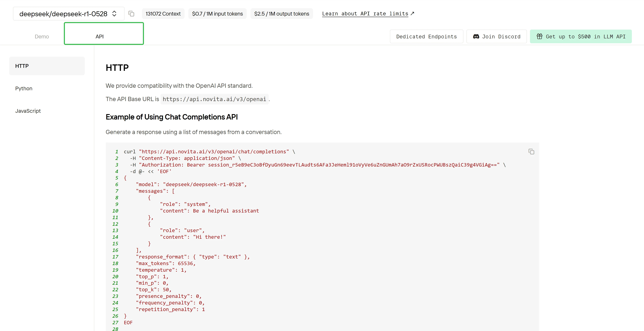This screenshot has height=331, width=644.
Task: Click the "messages": [ line in the code
Action: [x=155, y=191]
